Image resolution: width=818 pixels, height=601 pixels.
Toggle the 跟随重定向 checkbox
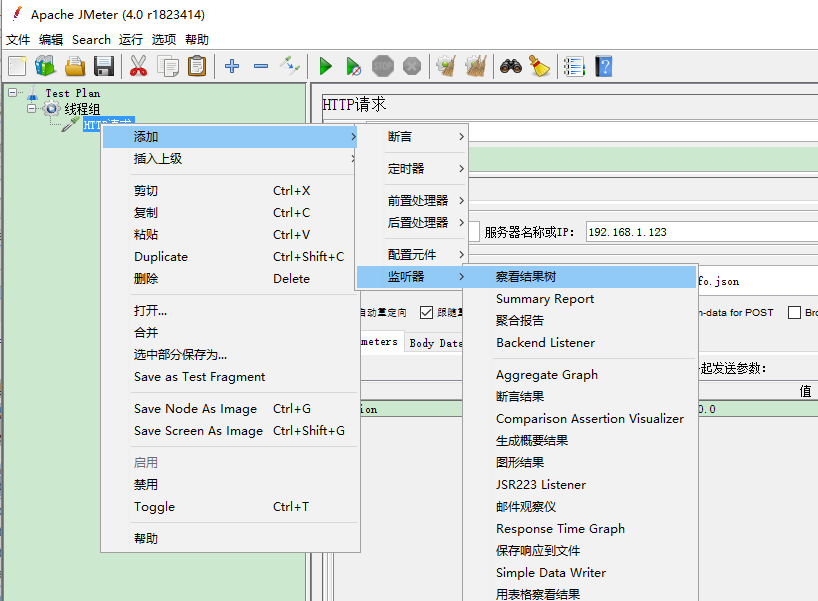coord(426,312)
